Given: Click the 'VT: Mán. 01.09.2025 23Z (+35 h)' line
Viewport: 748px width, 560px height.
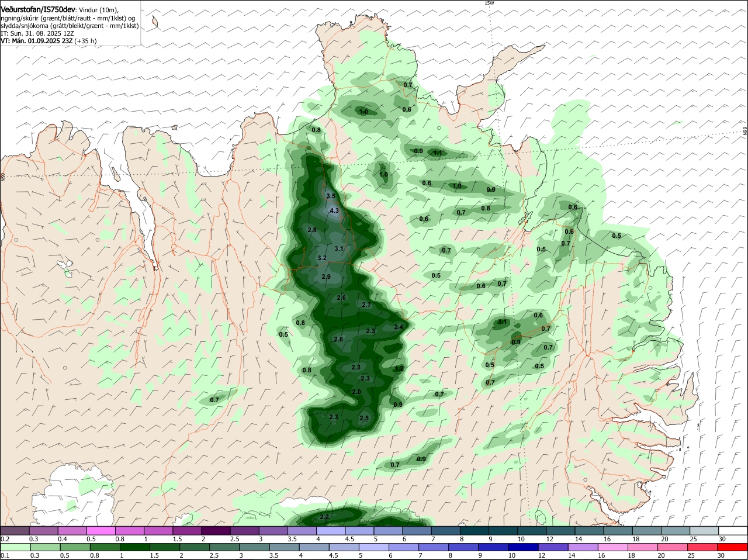Looking at the screenshot, I should coord(49,41).
